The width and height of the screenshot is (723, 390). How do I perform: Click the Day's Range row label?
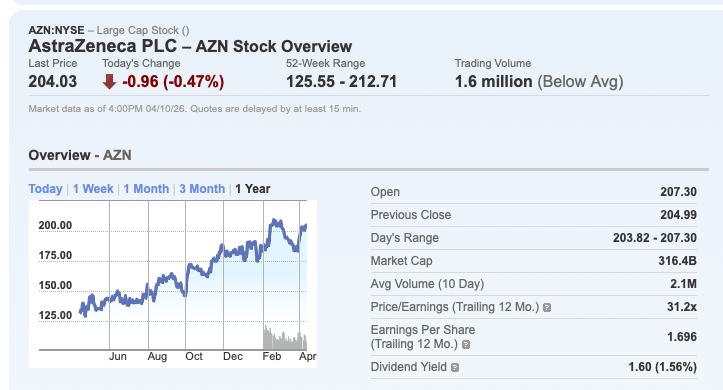click(x=405, y=238)
